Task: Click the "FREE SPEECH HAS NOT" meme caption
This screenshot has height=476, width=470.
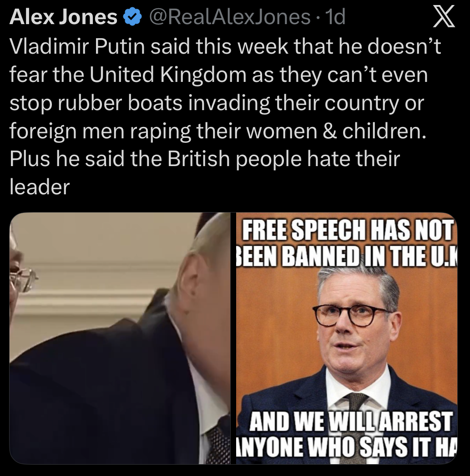Action: click(x=348, y=230)
